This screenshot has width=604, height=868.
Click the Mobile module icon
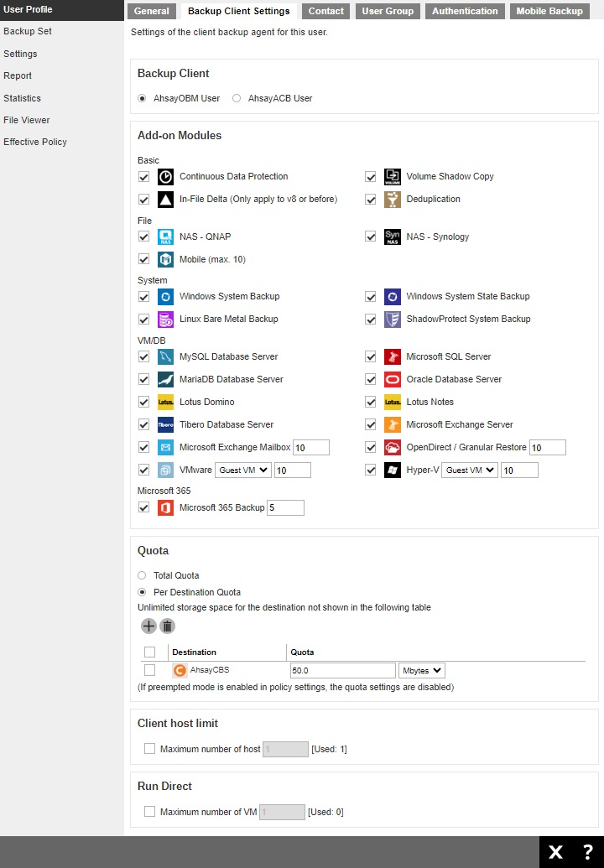(x=165, y=260)
